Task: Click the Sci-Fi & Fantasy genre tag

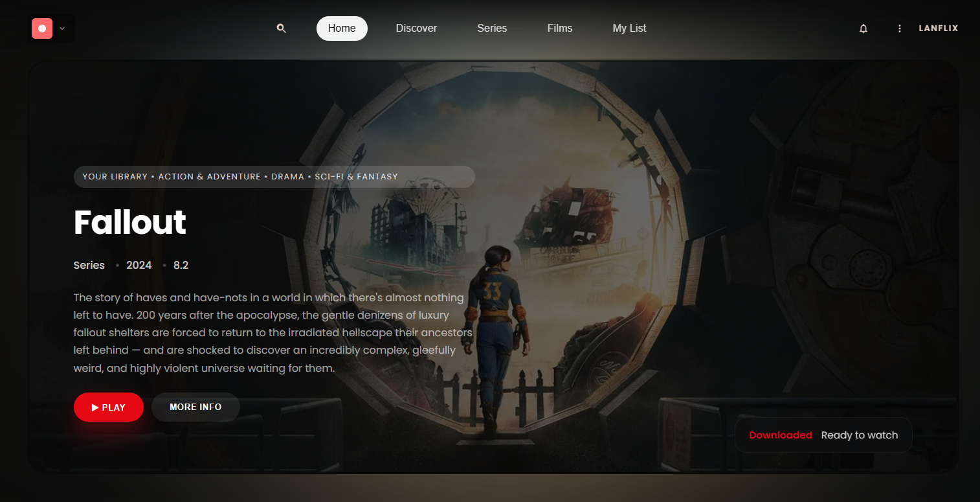Action: [x=356, y=177]
